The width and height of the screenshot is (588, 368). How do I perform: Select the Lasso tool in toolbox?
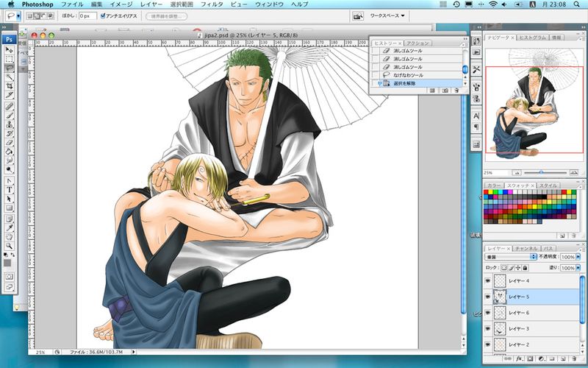coord(10,68)
